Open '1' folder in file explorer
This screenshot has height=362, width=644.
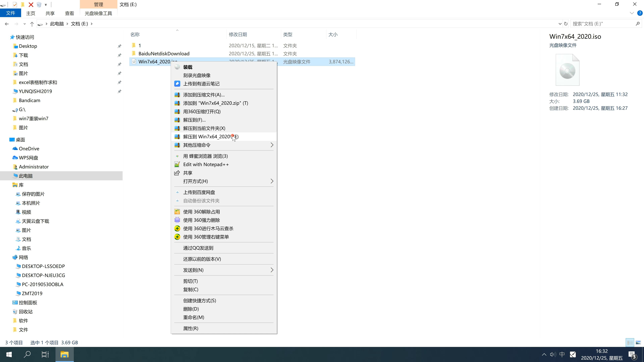[x=140, y=45]
